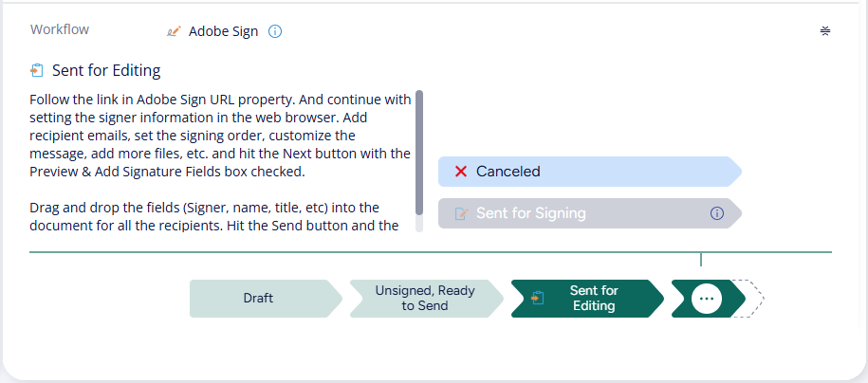Choose the Sent for Signing transition

pos(589,213)
